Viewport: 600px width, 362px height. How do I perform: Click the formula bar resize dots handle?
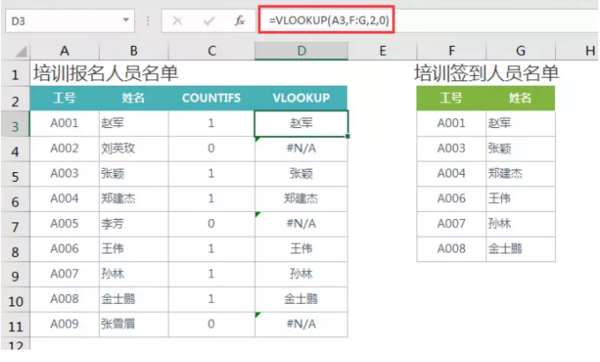pyautogui.click(x=148, y=21)
